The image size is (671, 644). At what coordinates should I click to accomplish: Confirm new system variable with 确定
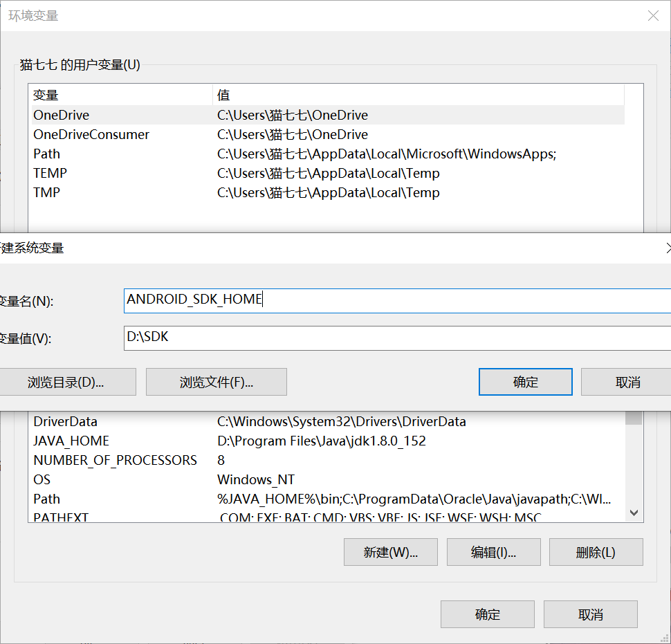tap(526, 382)
